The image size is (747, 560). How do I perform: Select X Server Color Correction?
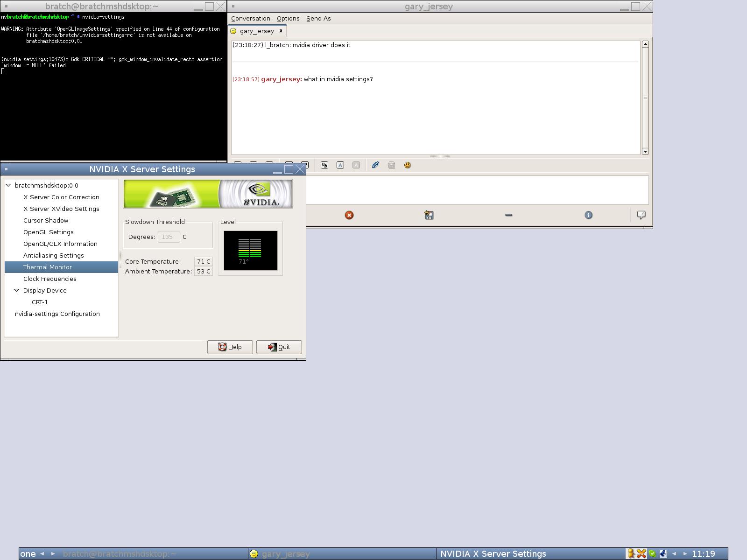click(61, 197)
